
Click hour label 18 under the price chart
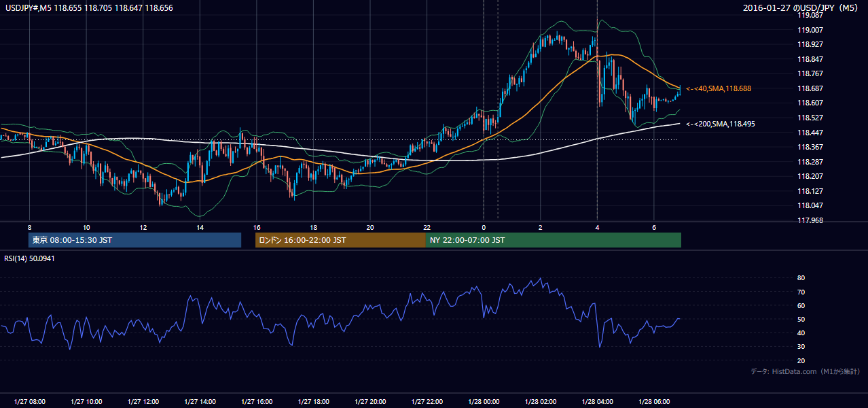point(313,227)
